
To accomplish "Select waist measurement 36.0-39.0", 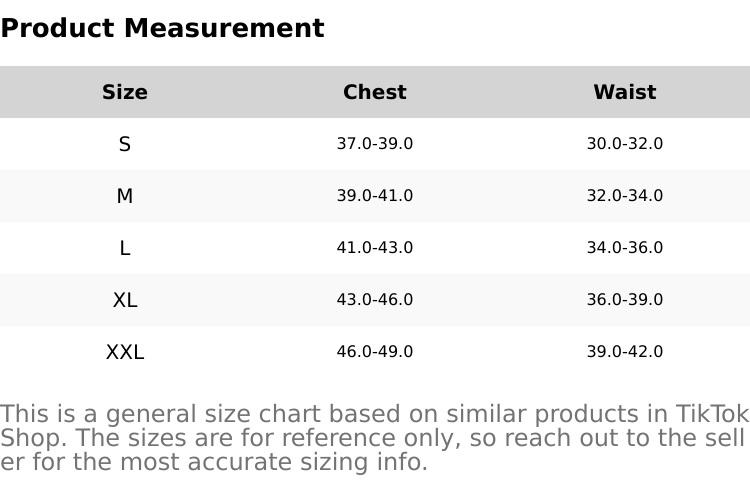I will pyautogui.click(x=625, y=300).
